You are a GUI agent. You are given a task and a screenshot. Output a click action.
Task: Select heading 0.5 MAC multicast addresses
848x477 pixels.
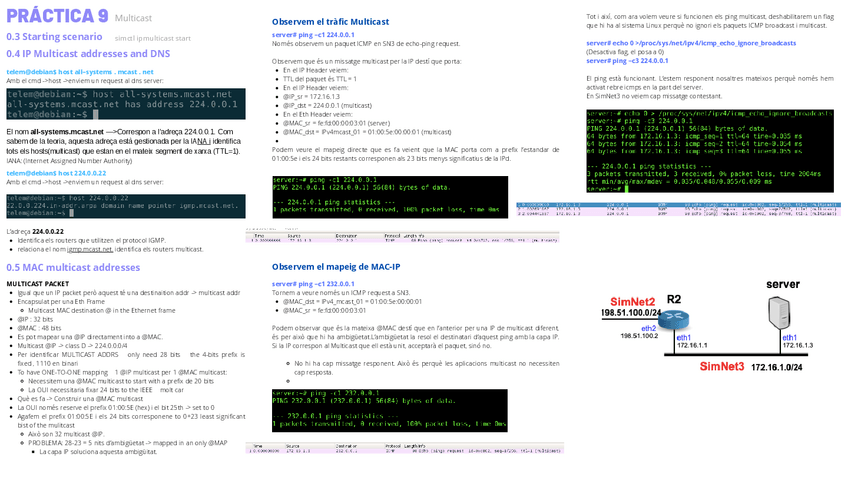(x=73, y=267)
